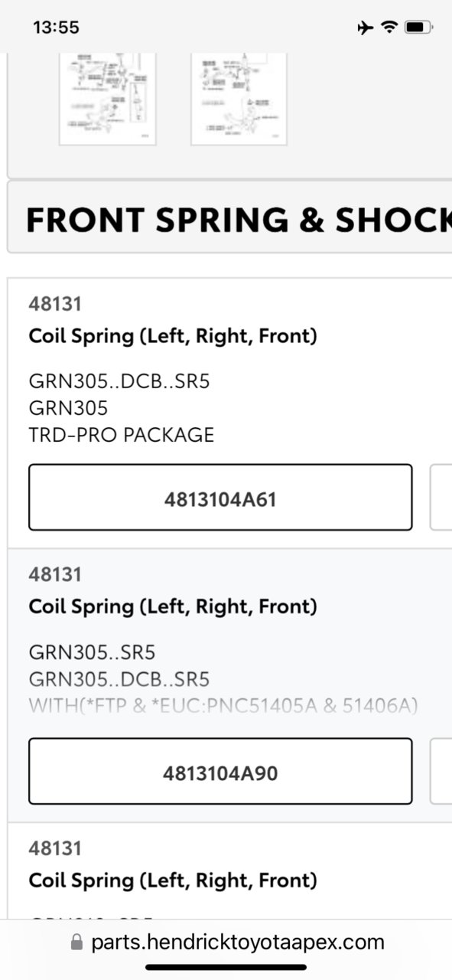The height and width of the screenshot is (980, 452).
Task: Open first Coil Spring (Left, Right, Front) title
Action: pos(173,336)
